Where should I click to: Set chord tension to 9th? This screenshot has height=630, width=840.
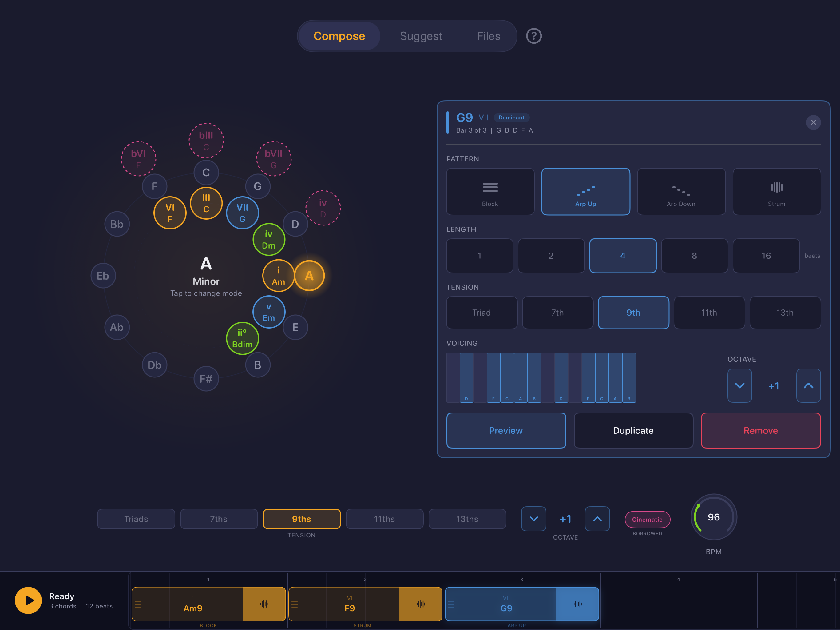[x=633, y=313]
